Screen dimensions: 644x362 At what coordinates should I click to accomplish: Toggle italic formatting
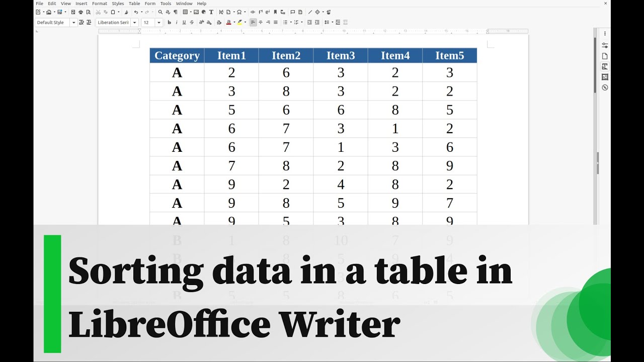point(177,22)
